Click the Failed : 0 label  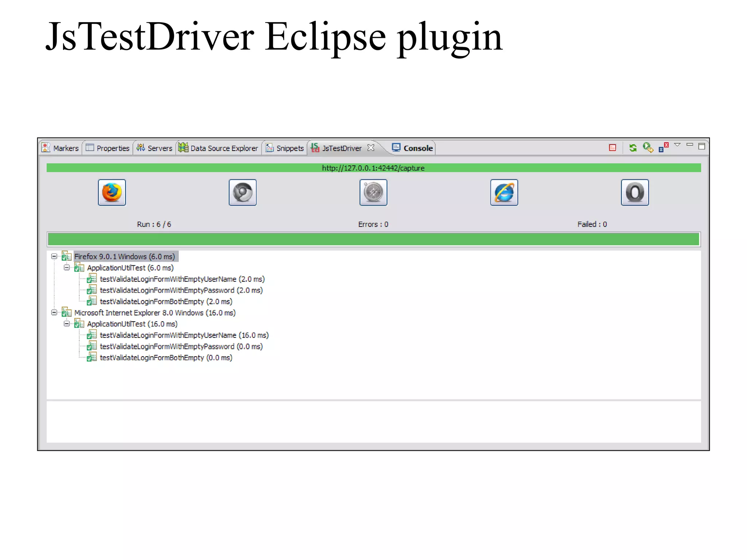(592, 224)
